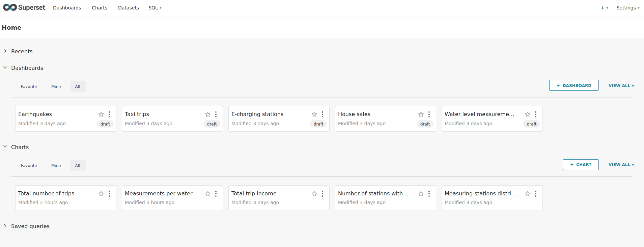Favorite the Earthquakes dashboard with the star
644x247 pixels.
tap(101, 114)
